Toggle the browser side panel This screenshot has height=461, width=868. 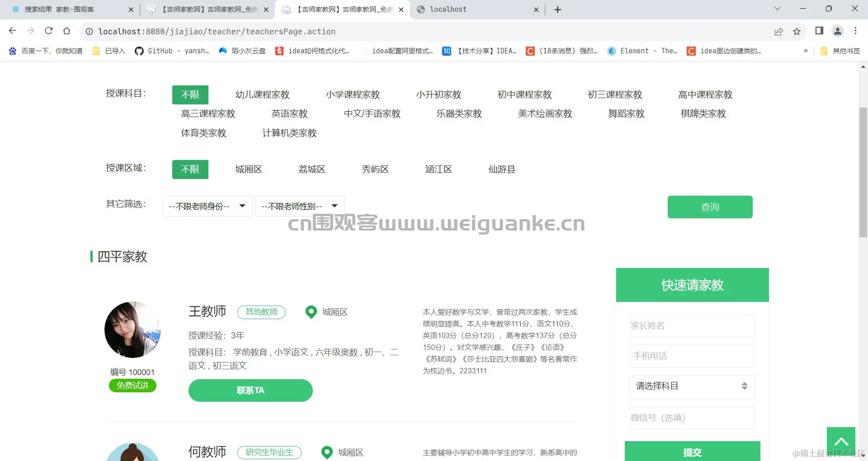pos(819,31)
